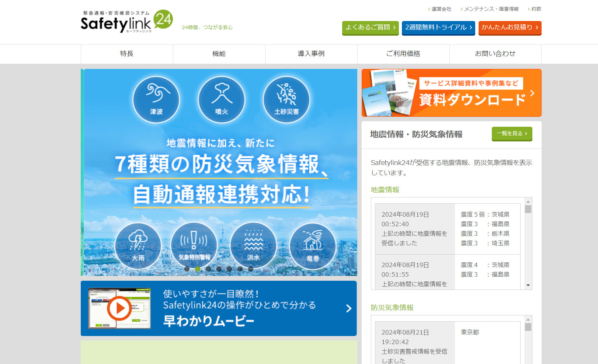This screenshot has width=598, height=364.
Task: Click the Safetylink24 logo
Action: tap(126, 21)
